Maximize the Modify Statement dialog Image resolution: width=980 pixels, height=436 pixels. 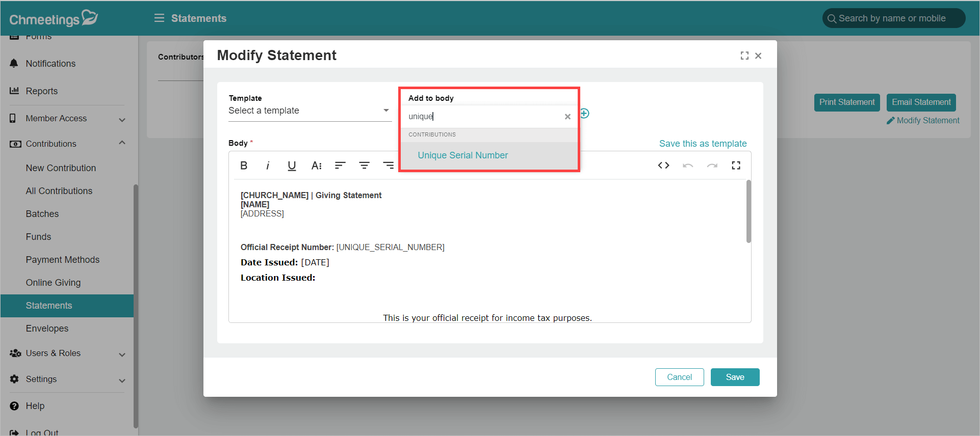(x=744, y=56)
